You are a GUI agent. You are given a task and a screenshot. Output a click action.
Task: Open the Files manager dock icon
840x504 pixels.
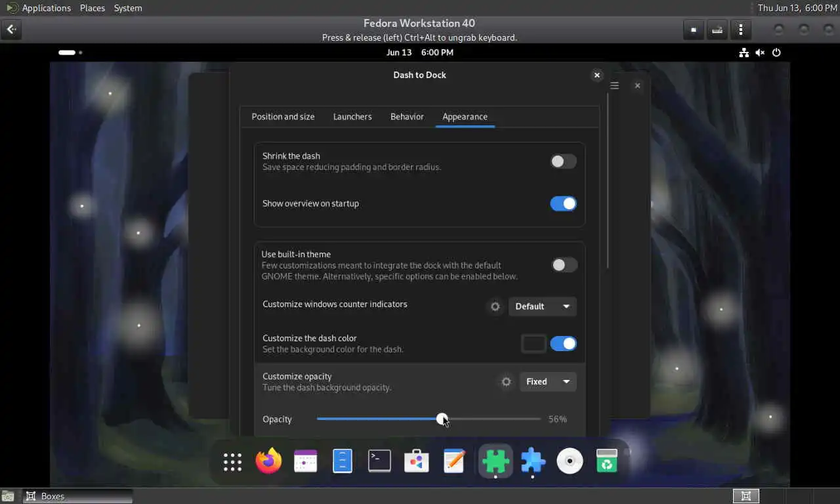click(x=342, y=461)
